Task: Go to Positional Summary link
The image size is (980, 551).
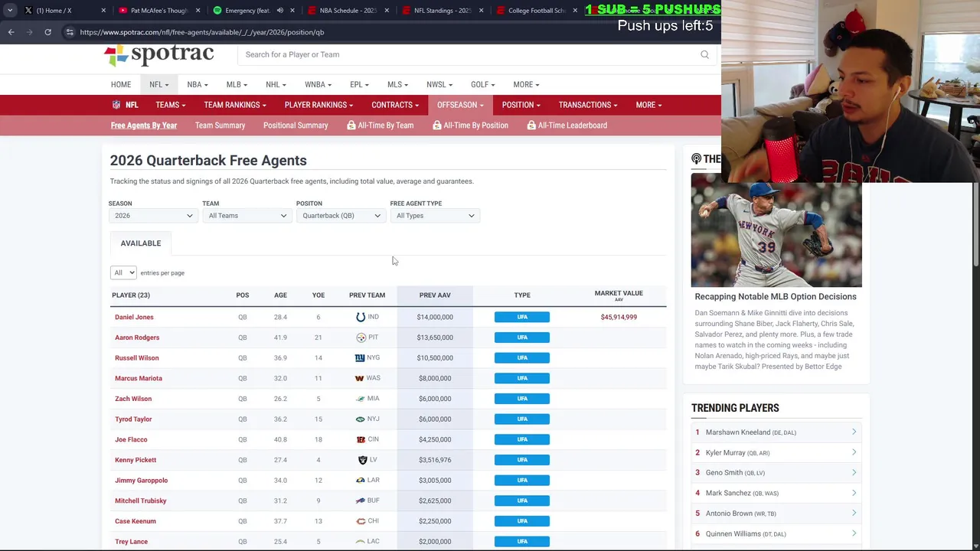Action: [296, 126]
